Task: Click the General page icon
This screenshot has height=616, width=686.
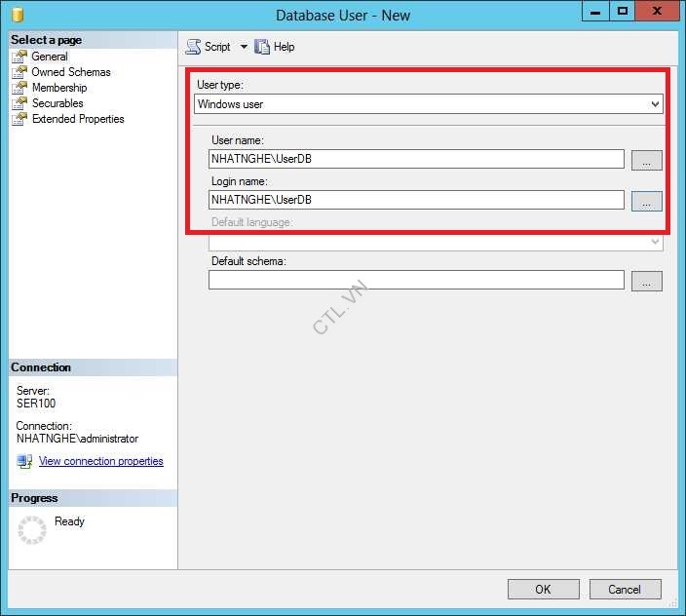Action: (19, 57)
